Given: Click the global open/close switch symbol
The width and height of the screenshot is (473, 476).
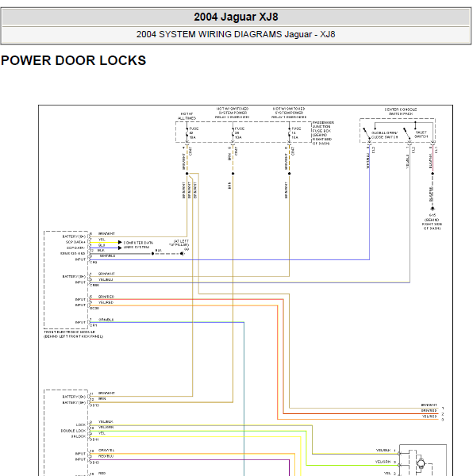Looking at the screenshot, I should [367, 133].
